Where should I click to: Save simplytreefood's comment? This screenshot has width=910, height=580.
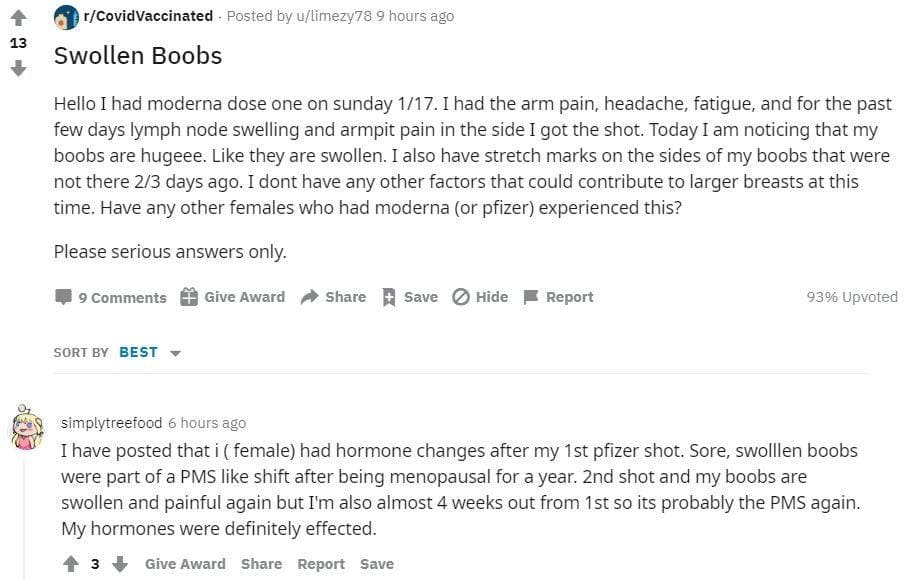377,564
